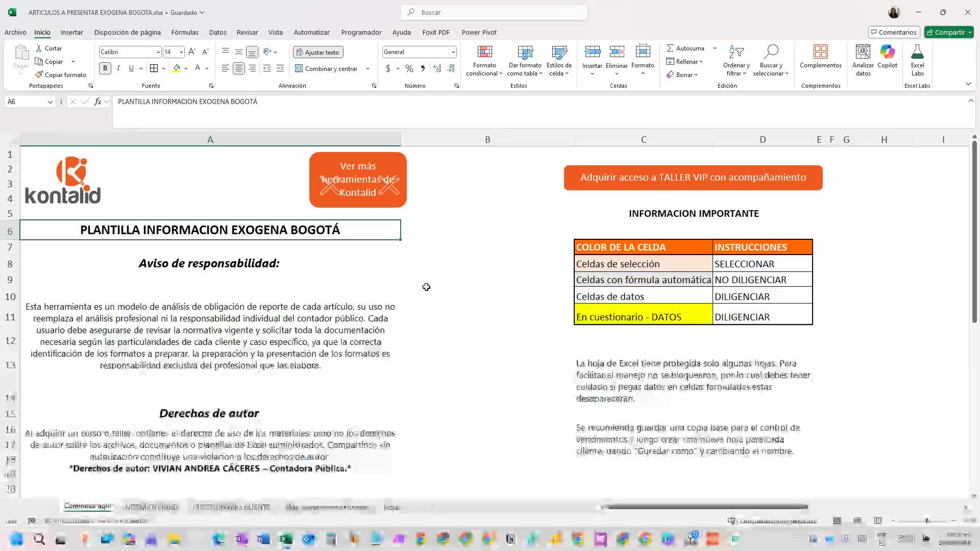The height and width of the screenshot is (551, 980).
Task: Increase font size icon
Action: (x=192, y=52)
